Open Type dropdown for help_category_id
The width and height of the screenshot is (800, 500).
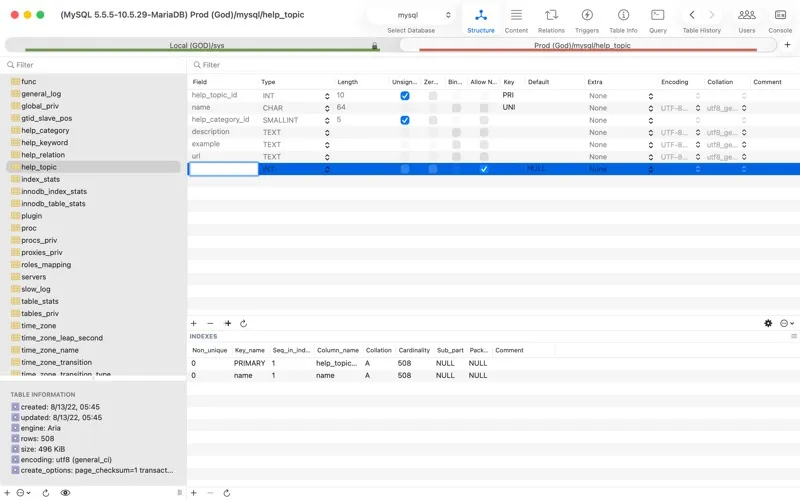point(327,120)
